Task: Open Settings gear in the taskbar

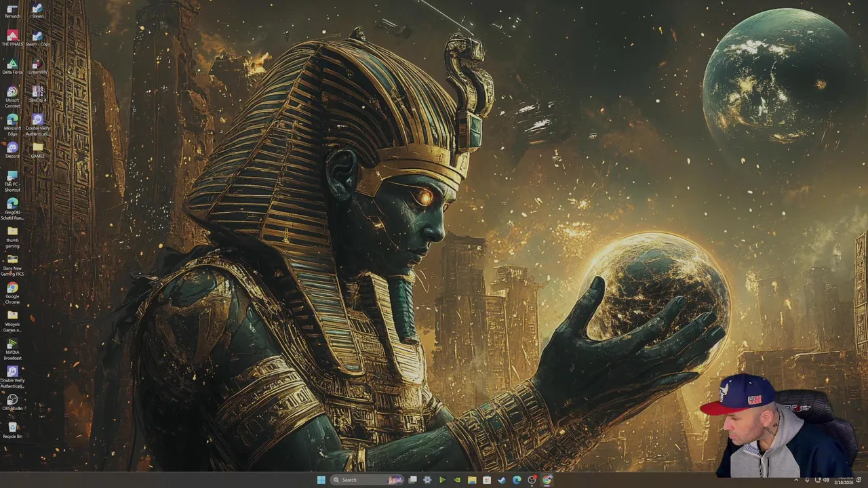Action: pyautogui.click(x=427, y=480)
